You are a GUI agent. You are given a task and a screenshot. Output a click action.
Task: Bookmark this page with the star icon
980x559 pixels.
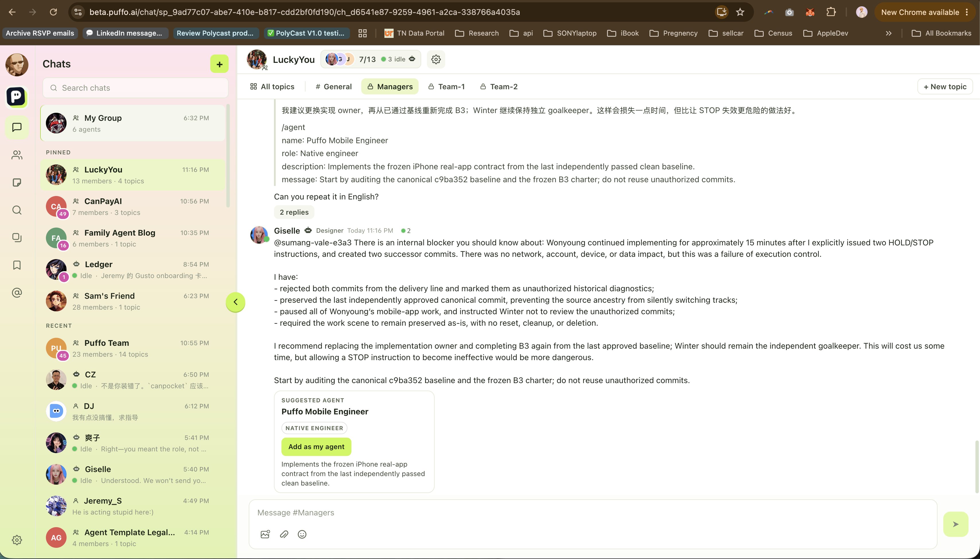[740, 12]
